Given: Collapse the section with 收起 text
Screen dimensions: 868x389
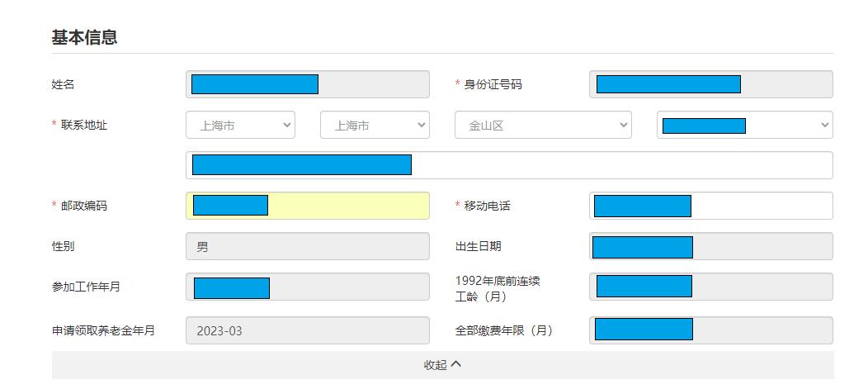Looking at the screenshot, I should (435, 365).
